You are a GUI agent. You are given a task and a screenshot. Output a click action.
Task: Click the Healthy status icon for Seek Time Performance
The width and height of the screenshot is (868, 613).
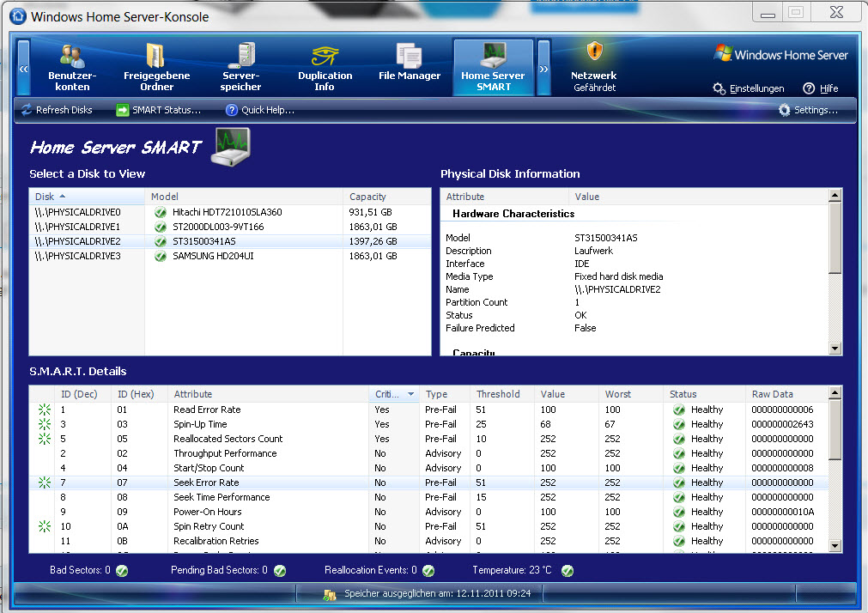click(678, 497)
